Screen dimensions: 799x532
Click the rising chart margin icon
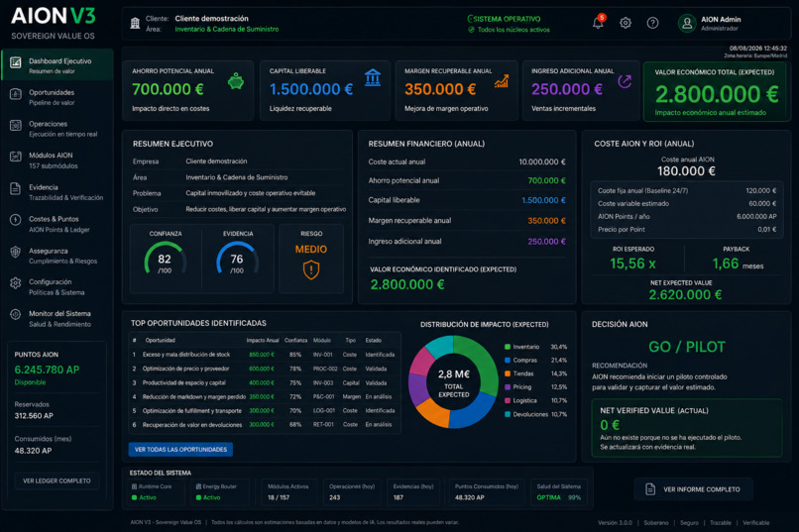pos(502,81)
